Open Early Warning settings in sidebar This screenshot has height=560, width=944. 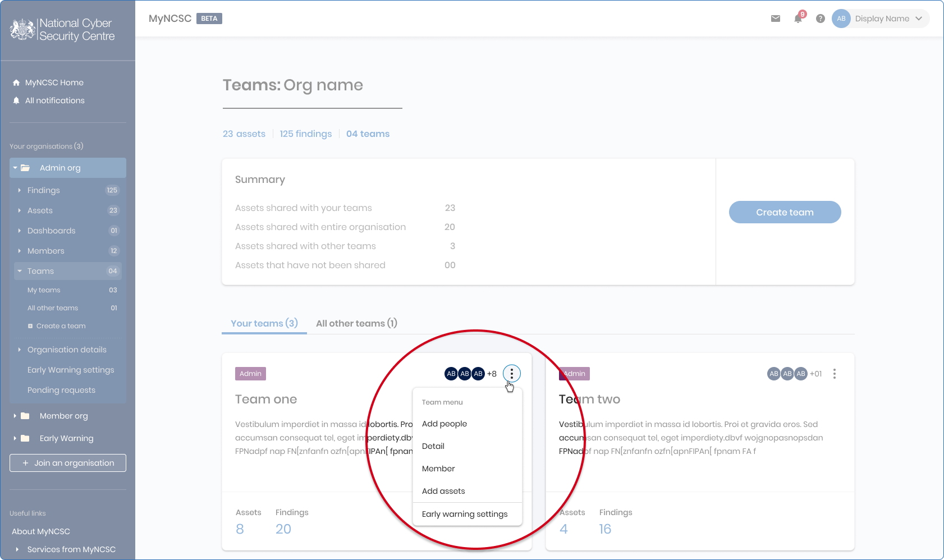[x=71, y=370]
